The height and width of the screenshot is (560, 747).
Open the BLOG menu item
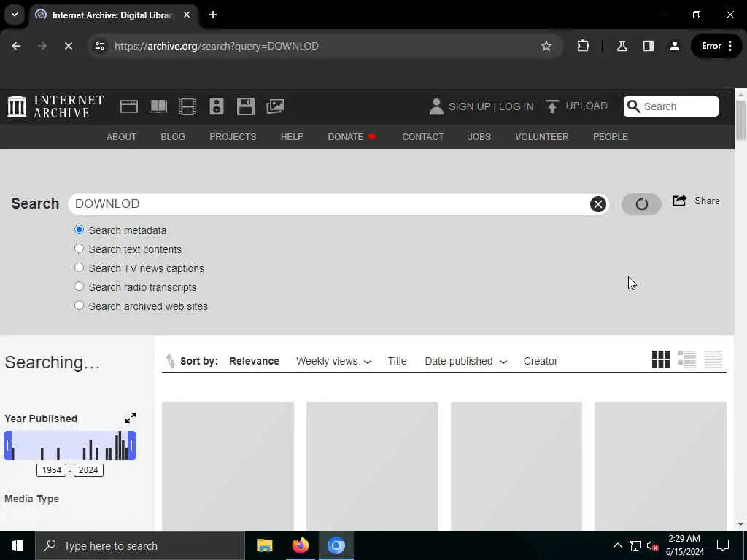point(173,136)
